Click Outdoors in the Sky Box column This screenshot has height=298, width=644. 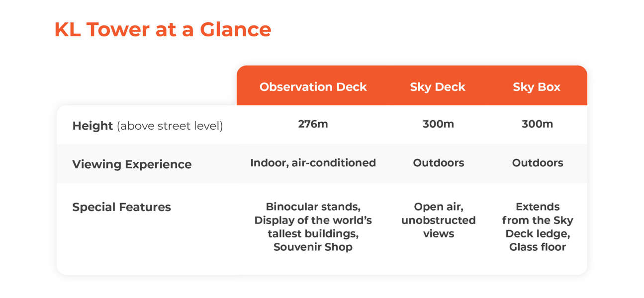[x=537, y=163]
